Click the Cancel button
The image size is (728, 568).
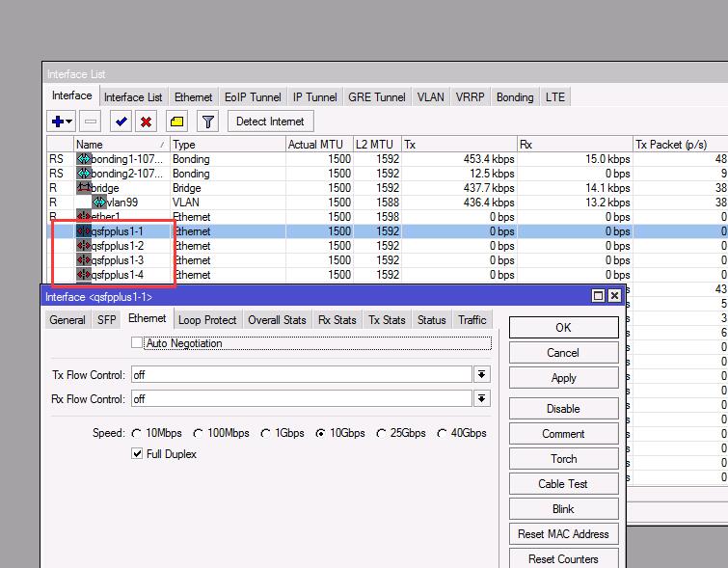[x=564, y=353]
